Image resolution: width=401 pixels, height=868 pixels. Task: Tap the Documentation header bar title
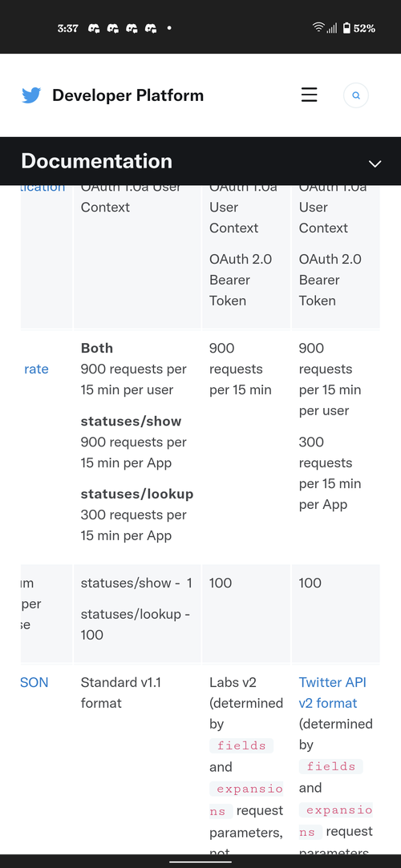(x=96, y=161)
